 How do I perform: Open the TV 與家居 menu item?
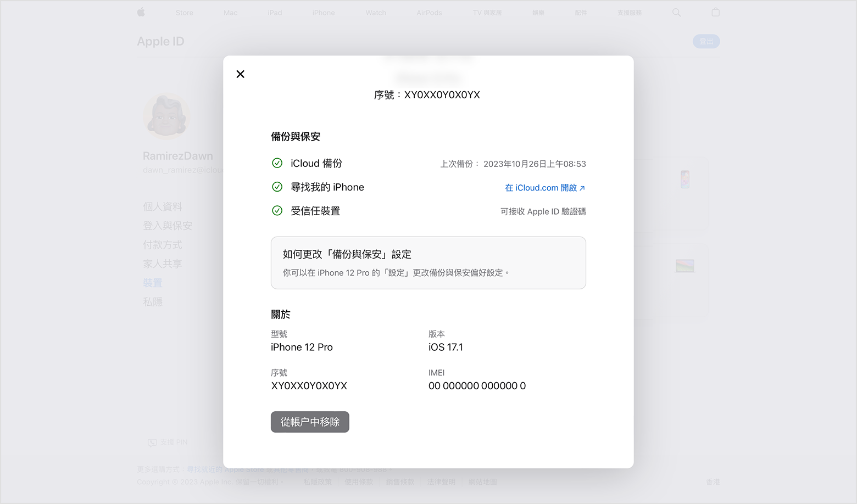click(487, 13)
